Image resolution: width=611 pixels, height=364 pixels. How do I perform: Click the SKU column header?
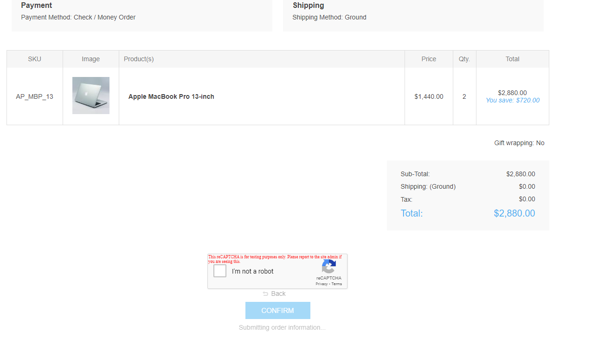[x=34, y=59]
